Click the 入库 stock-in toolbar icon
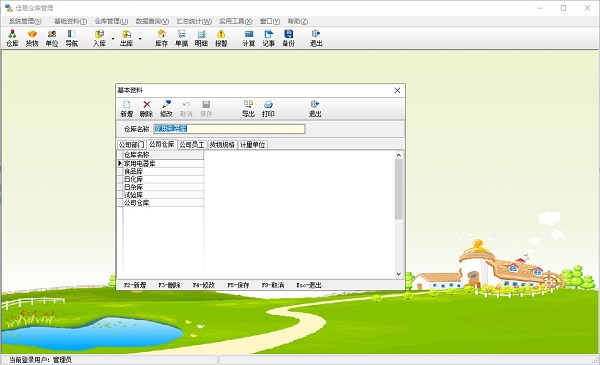Viewport: 600px width, 365px height. tap(99, 38)
